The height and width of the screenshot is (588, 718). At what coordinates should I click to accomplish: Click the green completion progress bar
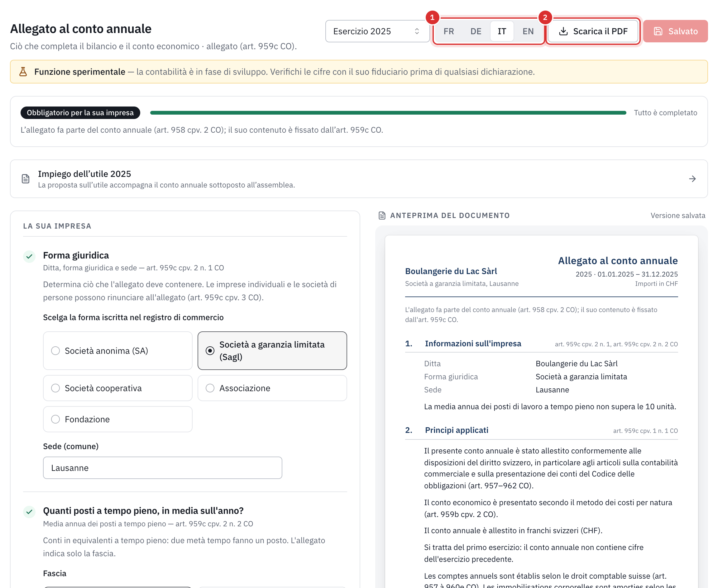click(388, 113)
